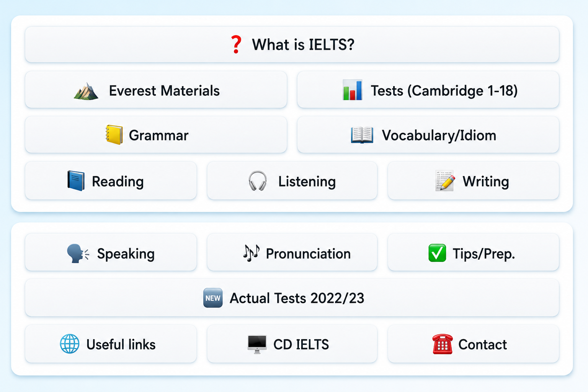Image resolution: width=588 pixels, height=392 pixels.
Task: Click the green checkmark Tips icon
Action: pyautogui.click(x=437, y=253)
